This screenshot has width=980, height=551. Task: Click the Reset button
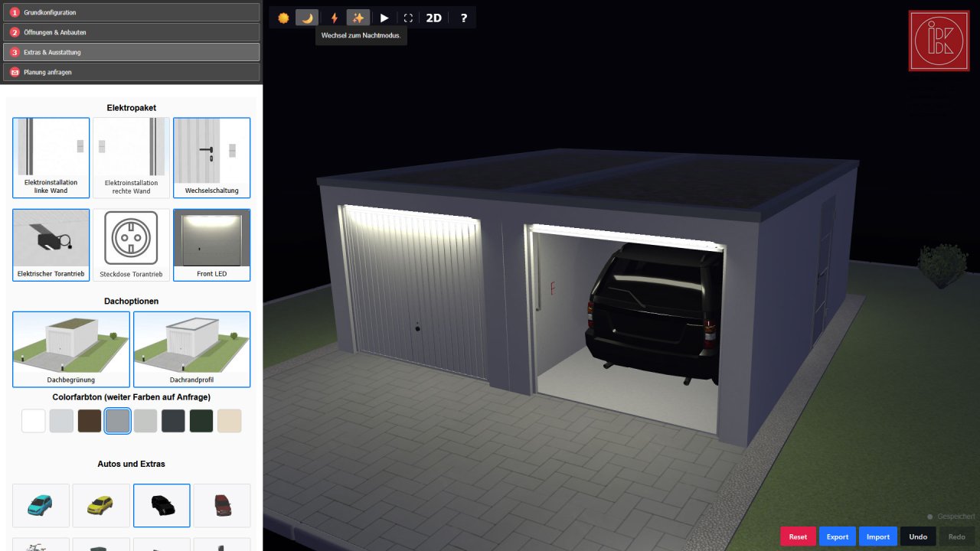pos(798,536)
